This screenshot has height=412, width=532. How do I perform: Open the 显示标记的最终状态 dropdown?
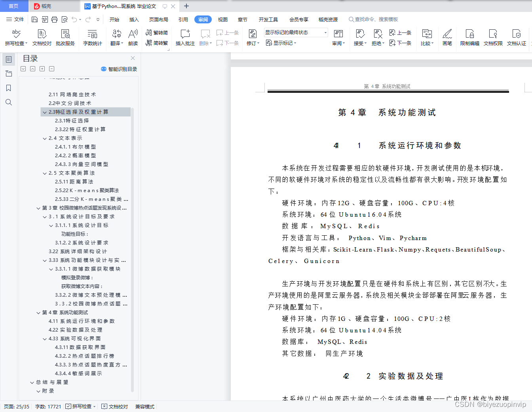pos(295,32)
